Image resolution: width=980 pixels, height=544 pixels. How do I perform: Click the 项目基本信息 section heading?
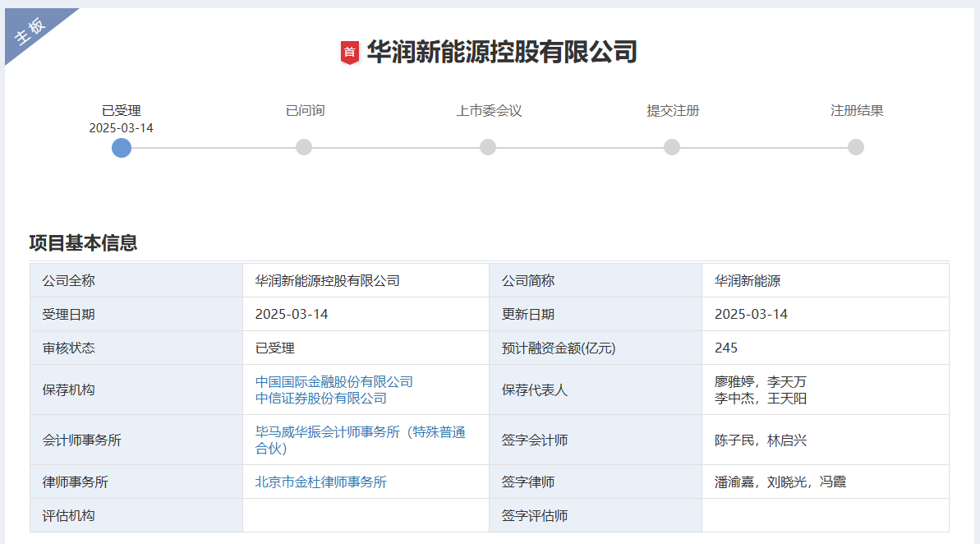pos(83,243)
